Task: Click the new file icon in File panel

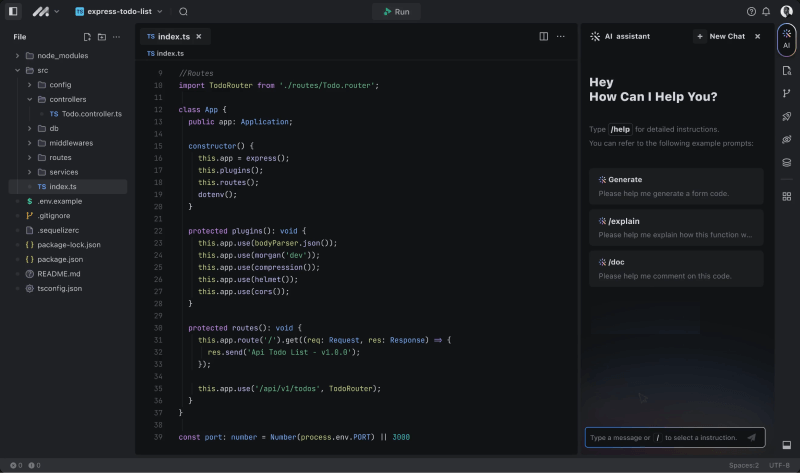Action: click(86, 36)
